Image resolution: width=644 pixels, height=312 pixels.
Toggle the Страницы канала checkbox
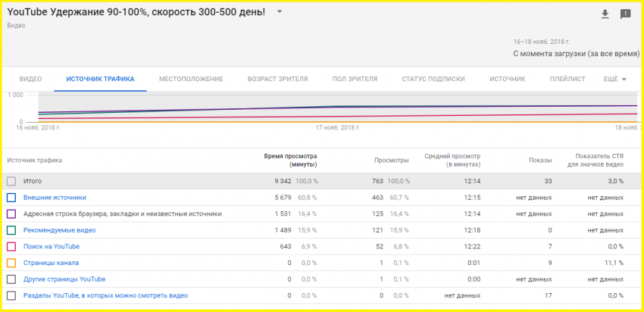pos(11,263)
